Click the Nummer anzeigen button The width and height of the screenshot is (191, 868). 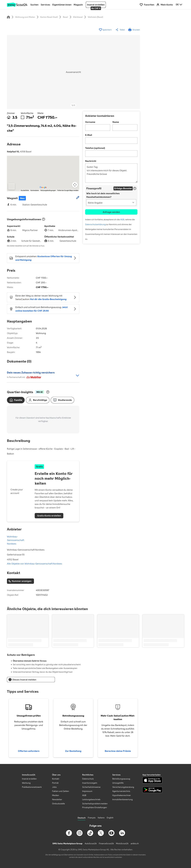20,581
